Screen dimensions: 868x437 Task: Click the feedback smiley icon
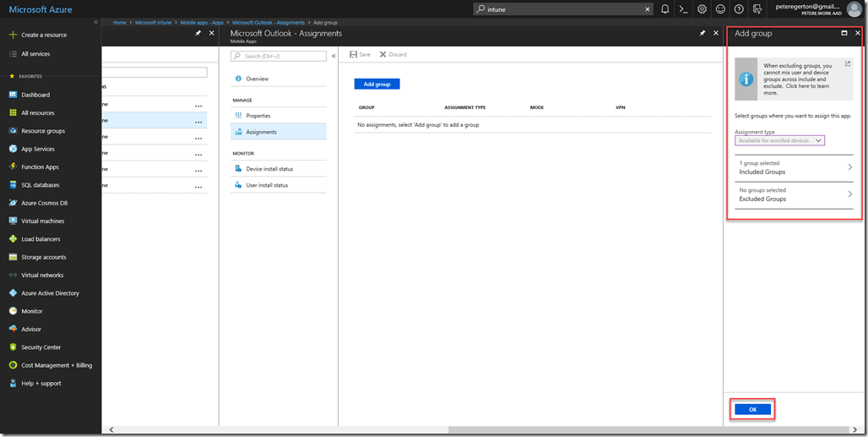[720, 9]
